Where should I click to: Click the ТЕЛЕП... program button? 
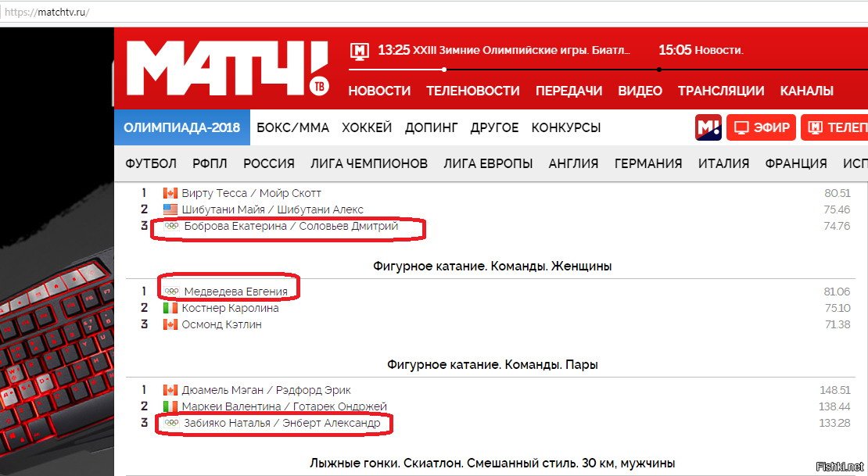click(834, 127)
